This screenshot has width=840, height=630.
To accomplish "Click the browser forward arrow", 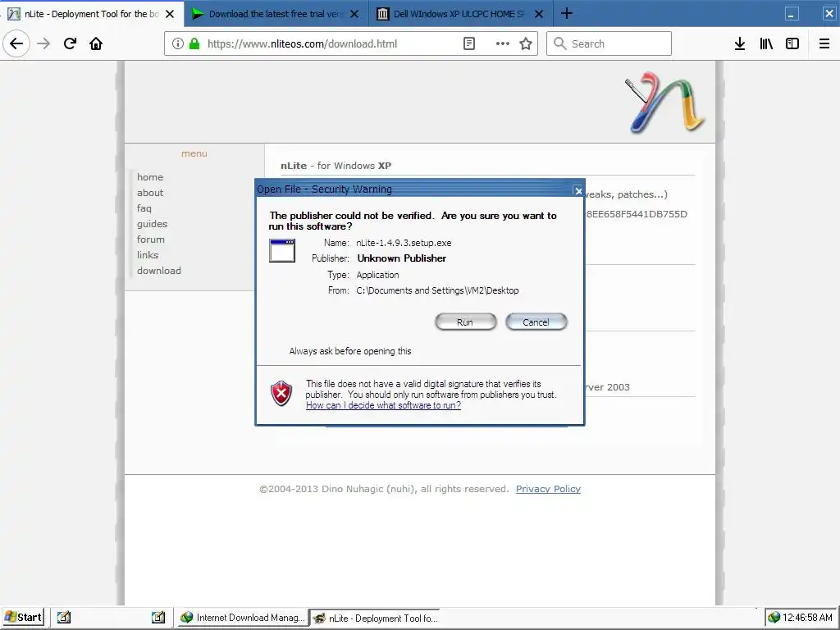I will (x=44, y=43).
